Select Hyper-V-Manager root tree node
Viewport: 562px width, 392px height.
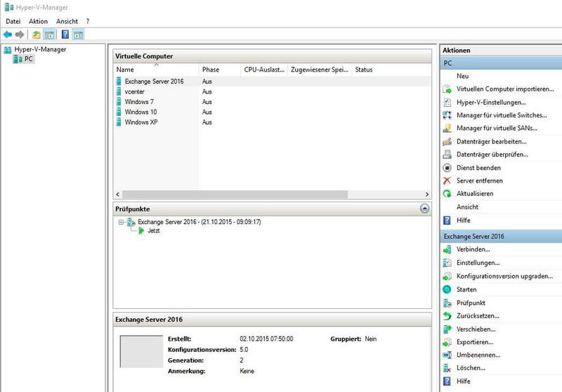40,49
